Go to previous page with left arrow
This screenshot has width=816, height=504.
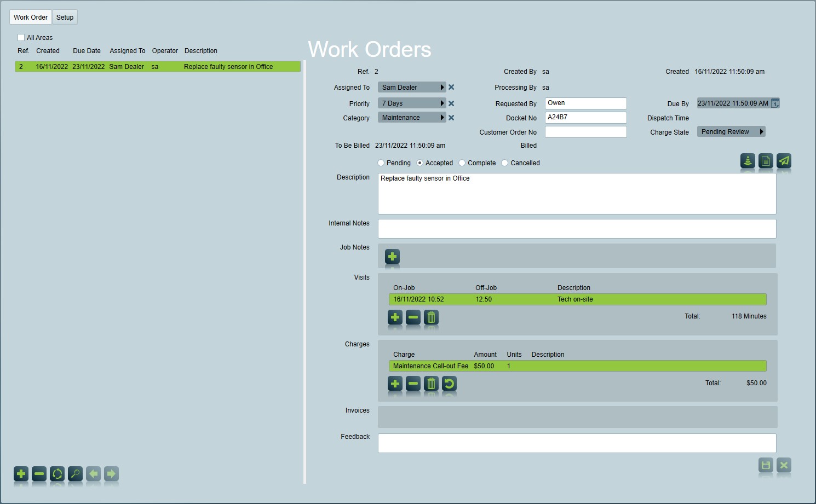click(93, 473)
